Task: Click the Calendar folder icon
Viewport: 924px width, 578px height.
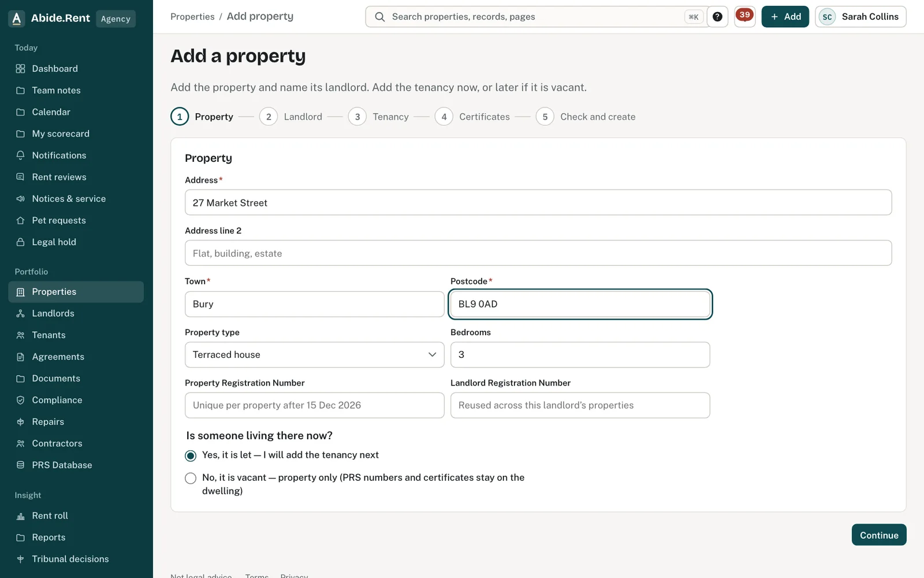Action: [20, 112]
